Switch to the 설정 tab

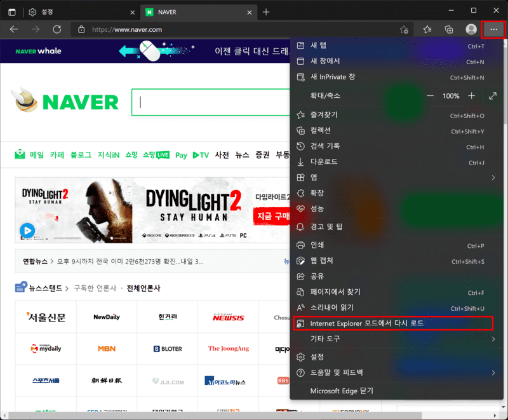(x=81, y=12)
